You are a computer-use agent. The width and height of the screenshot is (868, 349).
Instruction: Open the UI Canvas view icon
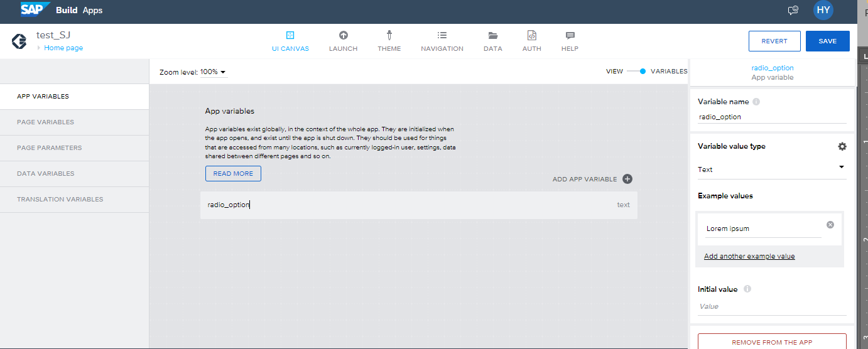290,36
